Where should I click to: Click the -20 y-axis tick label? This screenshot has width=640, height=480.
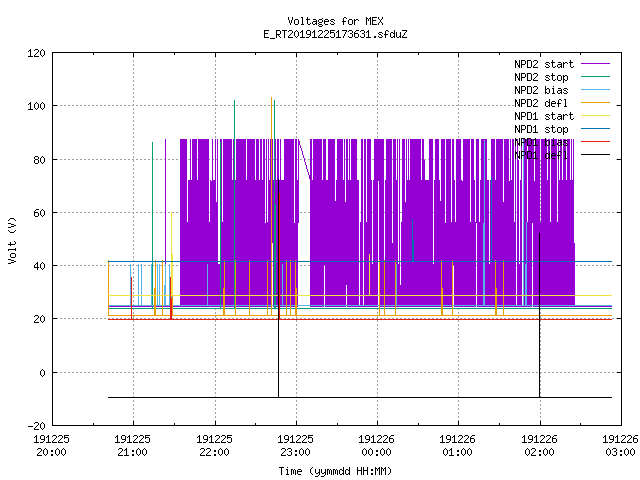coord(36,426)
